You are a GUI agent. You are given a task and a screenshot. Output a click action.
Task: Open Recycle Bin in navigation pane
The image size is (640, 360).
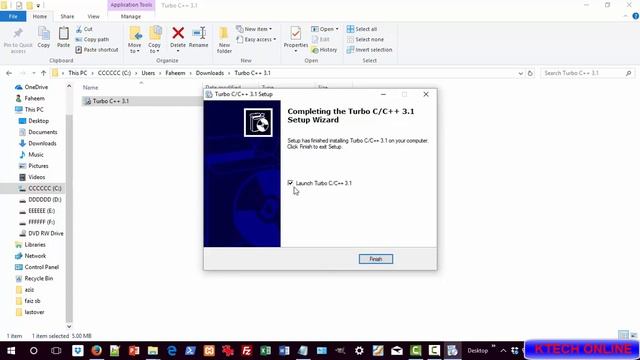[34, 278]
